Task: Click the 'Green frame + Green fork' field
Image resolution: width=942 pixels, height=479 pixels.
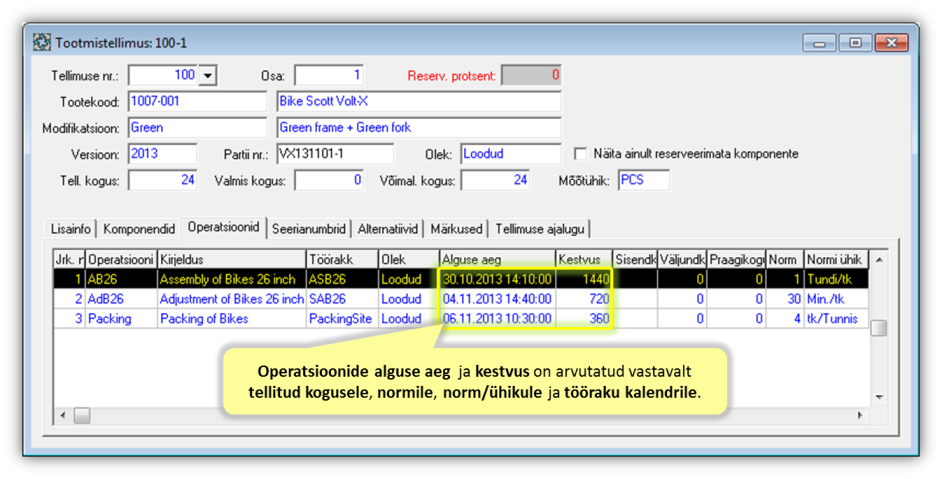Action: [x=419, y=127]
